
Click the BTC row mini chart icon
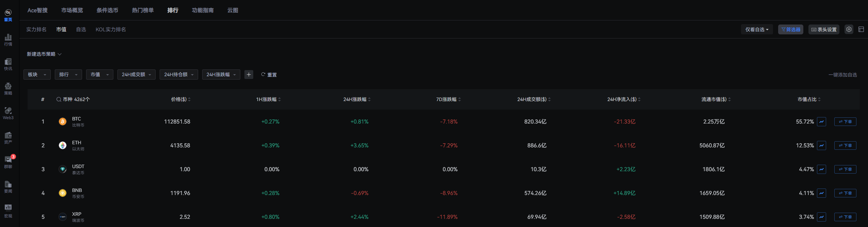tap(821, 121)
